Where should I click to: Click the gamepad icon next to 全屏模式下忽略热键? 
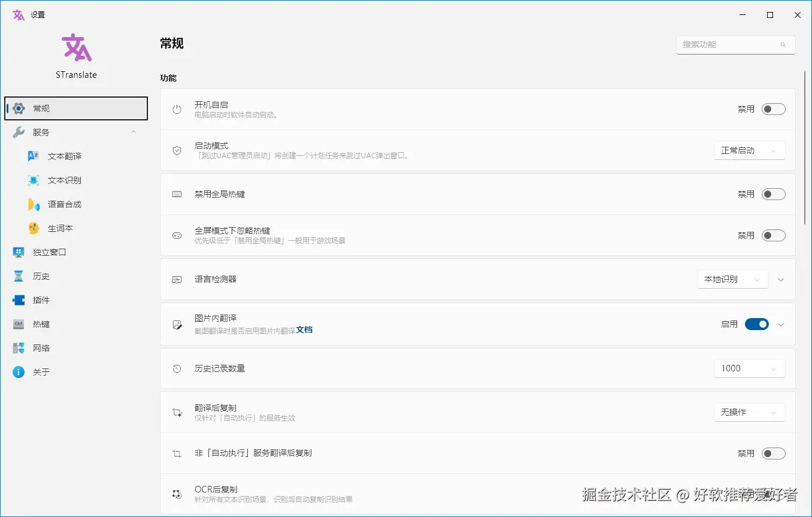[177, 235]
